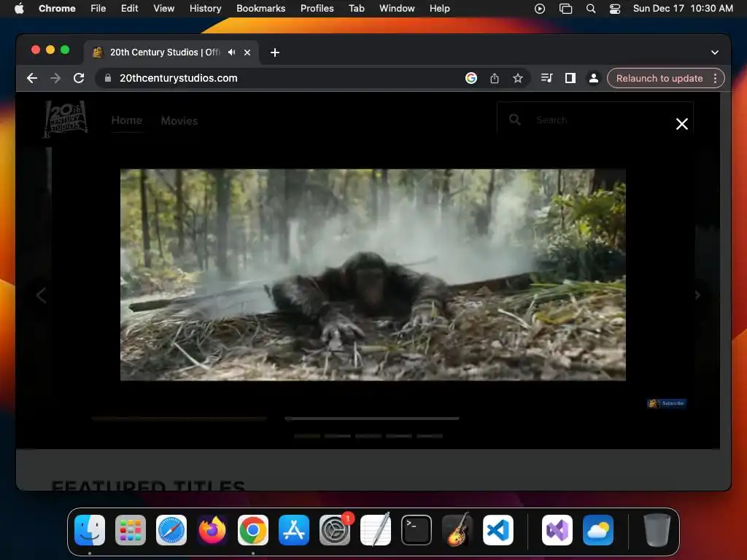Click the website Search field
Image resolution: width=747 pixels, height=560 pixels.
pos(595,120)
